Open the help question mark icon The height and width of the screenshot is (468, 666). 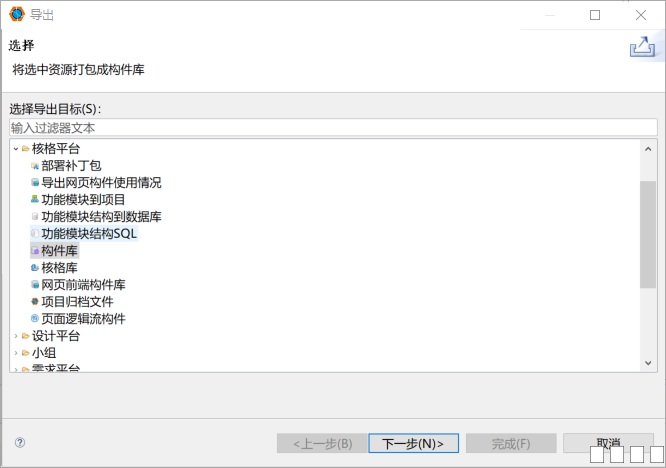coord(20,442)
